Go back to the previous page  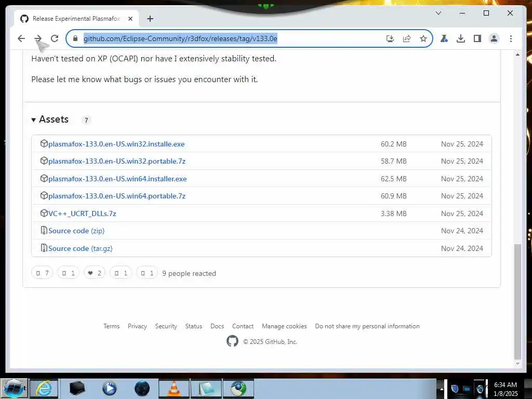pyautogui.click(x=21, y=38)
